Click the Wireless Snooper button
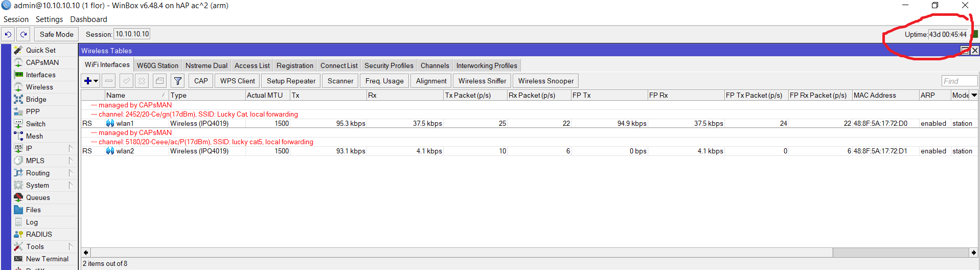980x270 pixels. (546, 81)
